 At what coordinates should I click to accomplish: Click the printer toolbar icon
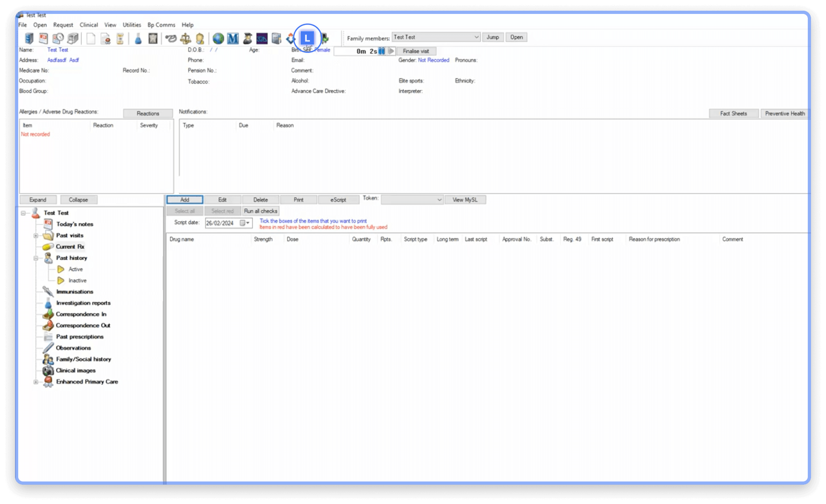(x=73, y=38)
